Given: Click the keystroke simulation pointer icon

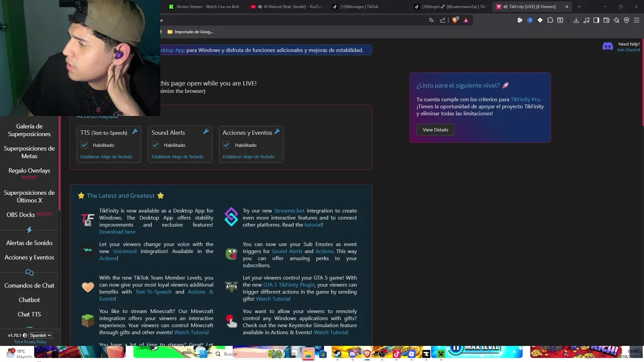Looking at the screenshot, I should pyautogui.click(x=231, y=321).
